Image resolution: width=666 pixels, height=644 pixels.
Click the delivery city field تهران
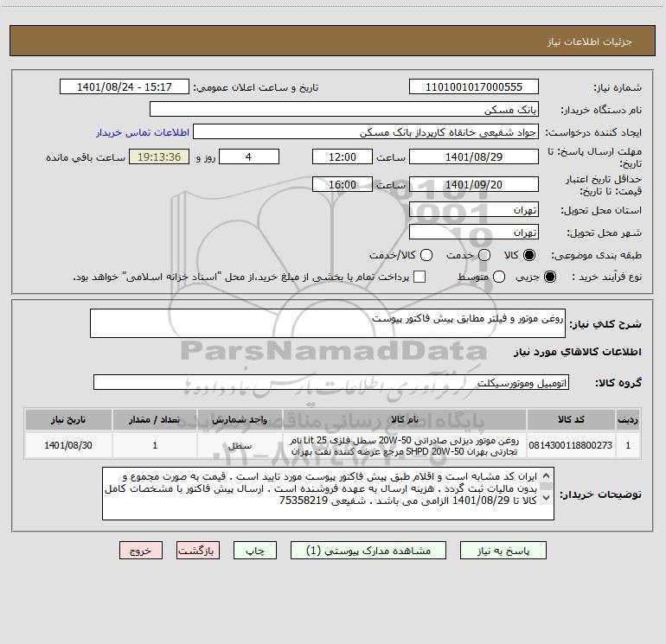[474, 232]
